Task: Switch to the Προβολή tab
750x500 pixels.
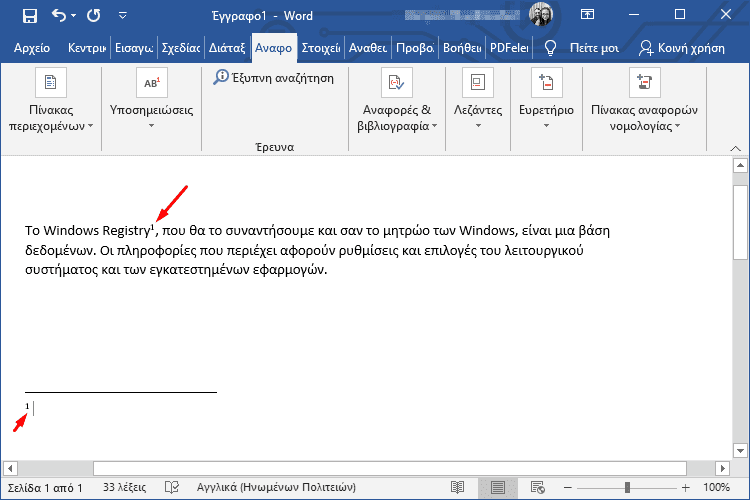Action: (415, 48)
